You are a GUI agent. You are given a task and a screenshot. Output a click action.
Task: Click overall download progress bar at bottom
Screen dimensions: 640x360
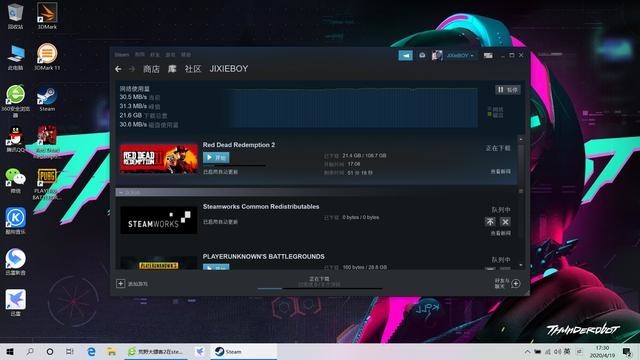pyautogui.click(x=320, y=288)
